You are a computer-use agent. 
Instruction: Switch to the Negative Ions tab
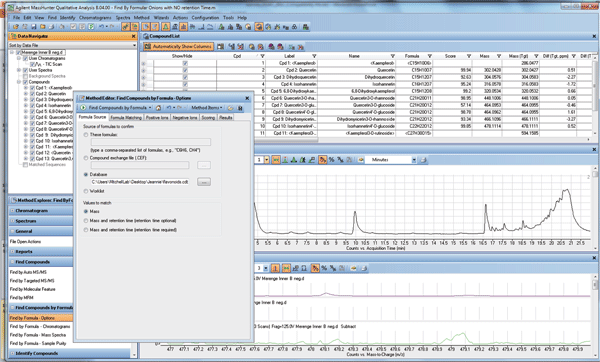tap(185, 117)
